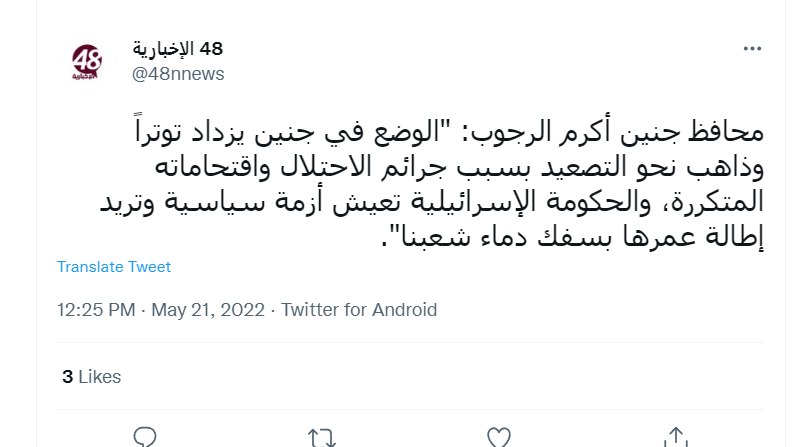Screen dimensions: 809x447
Task: Click the reply speech bubble icon
Action: tap(146, 438)
